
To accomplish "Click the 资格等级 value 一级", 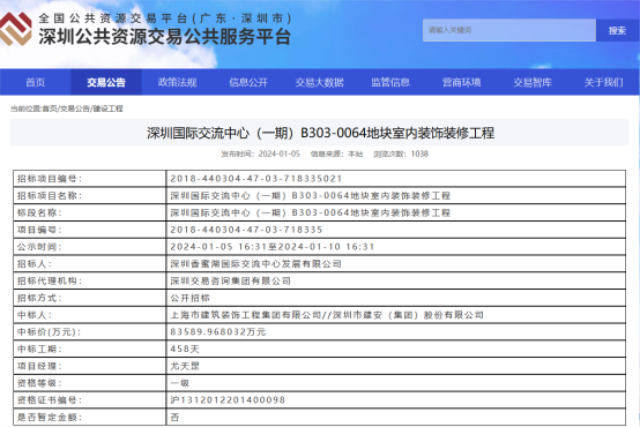I will pos(180,383).
